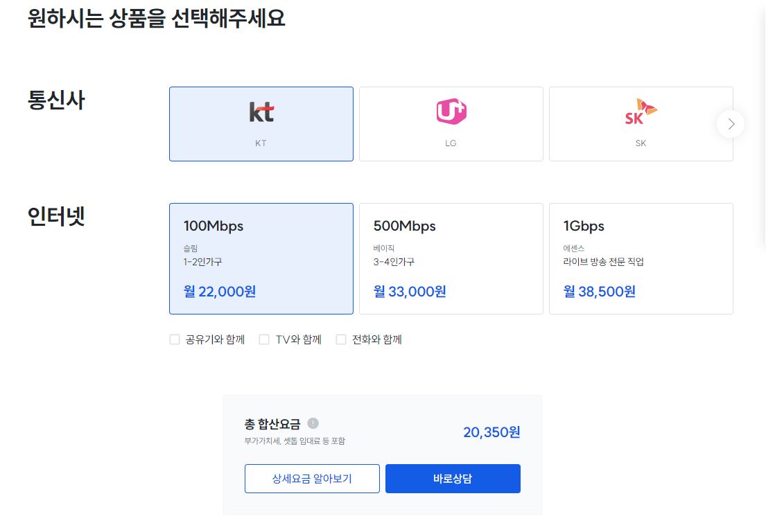Click the 월 33,000원 price text
The image size is (766, 532).
pyautogui.click(x=408, y=291)
